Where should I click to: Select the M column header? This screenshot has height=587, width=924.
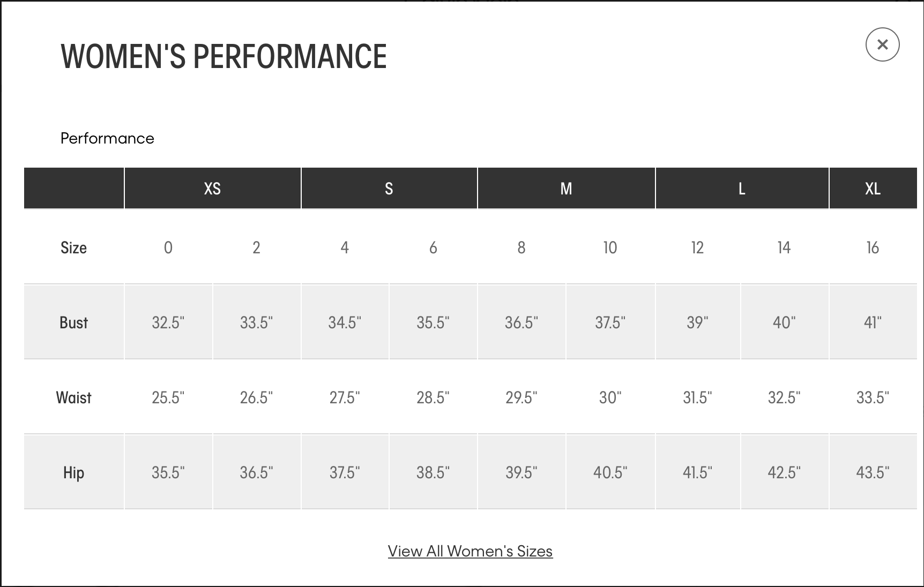click(566, 188)
